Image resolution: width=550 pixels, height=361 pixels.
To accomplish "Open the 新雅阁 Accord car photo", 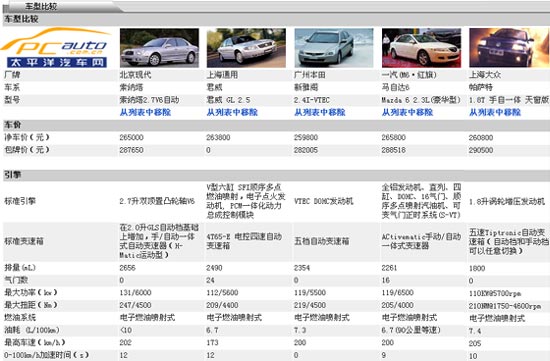I will click(334, 48).
